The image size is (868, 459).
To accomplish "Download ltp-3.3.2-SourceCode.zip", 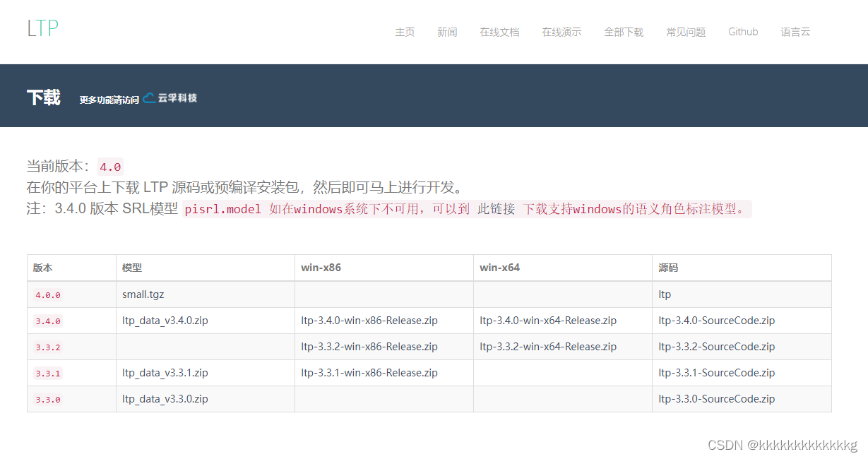I will click(x=717, y=347).
